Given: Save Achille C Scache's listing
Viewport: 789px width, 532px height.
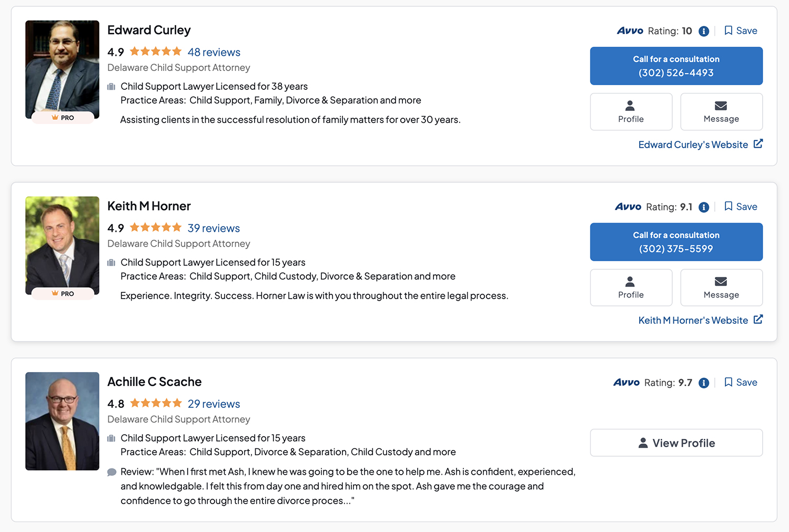Looking at the screenshot, I should [x=741, y=382].
